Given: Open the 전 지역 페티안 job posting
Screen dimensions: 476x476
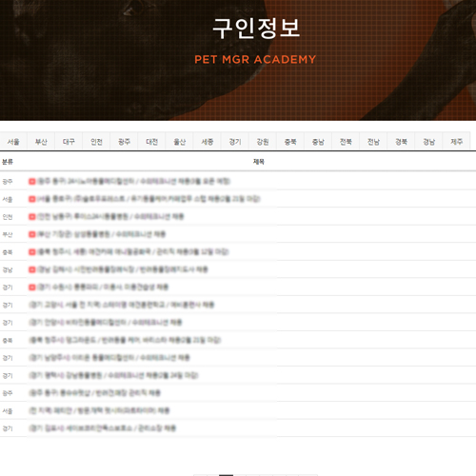Looking at the screenshot, I should click(99, 410).
